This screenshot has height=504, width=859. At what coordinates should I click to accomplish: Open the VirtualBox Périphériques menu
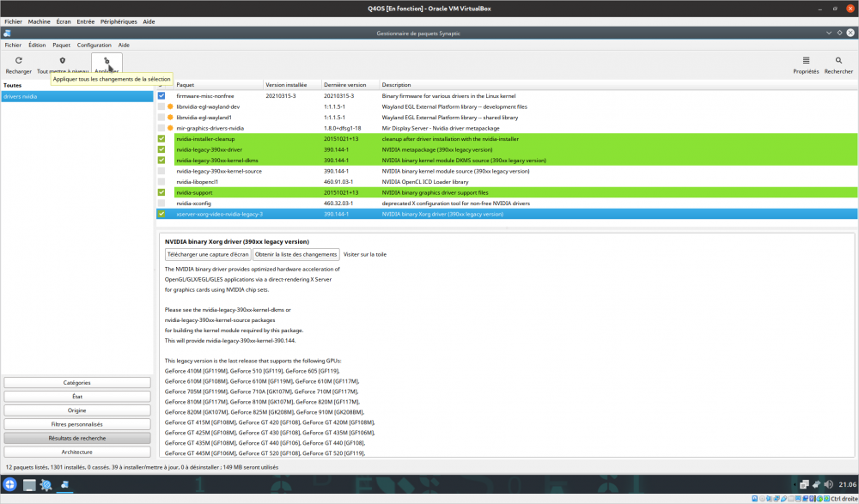click(x=118, y=21)
